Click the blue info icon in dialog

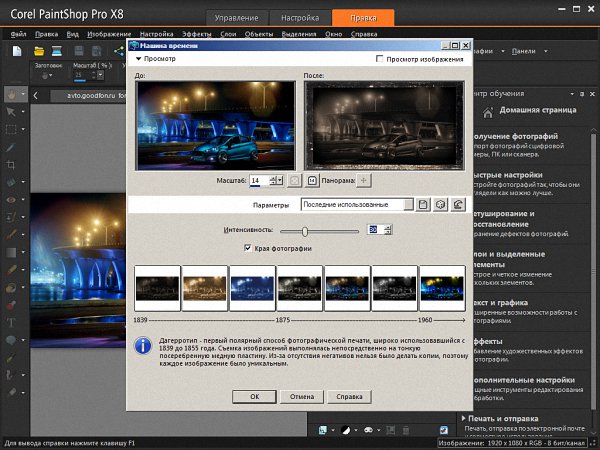coord(143,346)
